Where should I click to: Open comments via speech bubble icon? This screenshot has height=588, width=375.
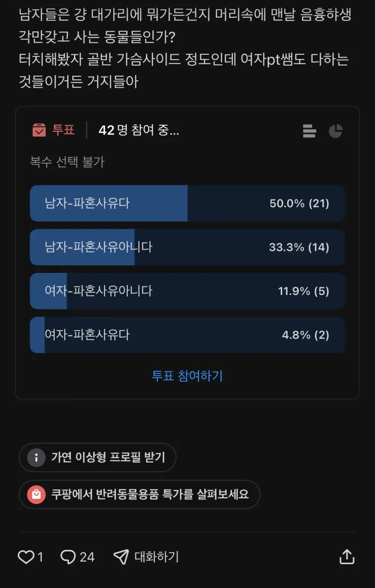coord(68,557)
